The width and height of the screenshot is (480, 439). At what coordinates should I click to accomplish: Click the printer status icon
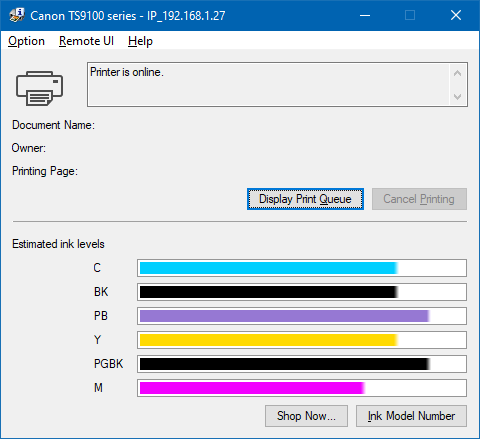(39, 88)
